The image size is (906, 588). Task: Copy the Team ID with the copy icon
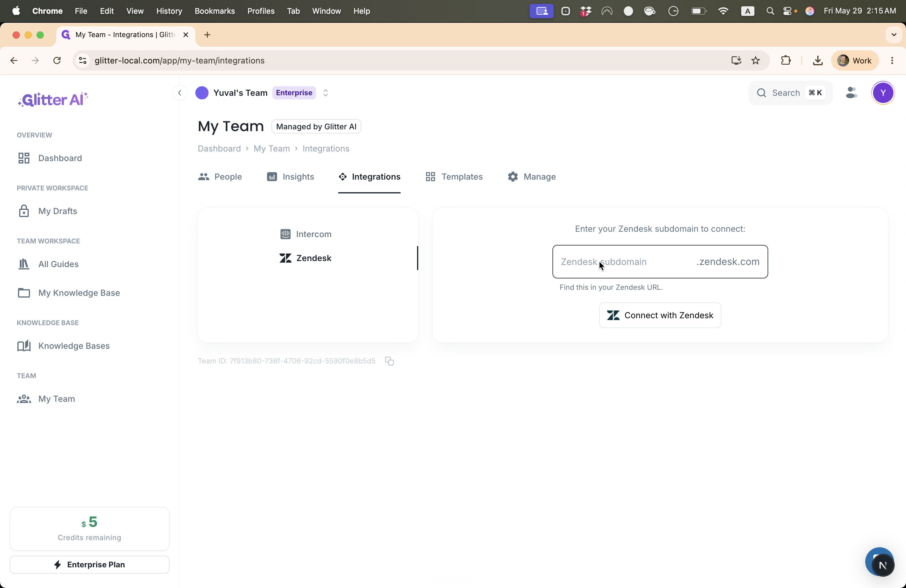pos(389,361)
